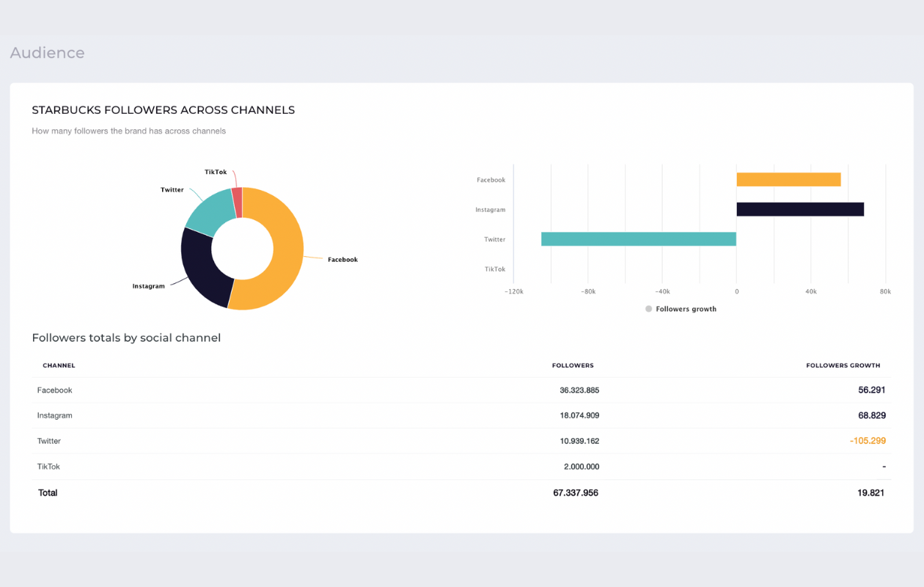Click the total growth value 19.821

click(870, 493)
